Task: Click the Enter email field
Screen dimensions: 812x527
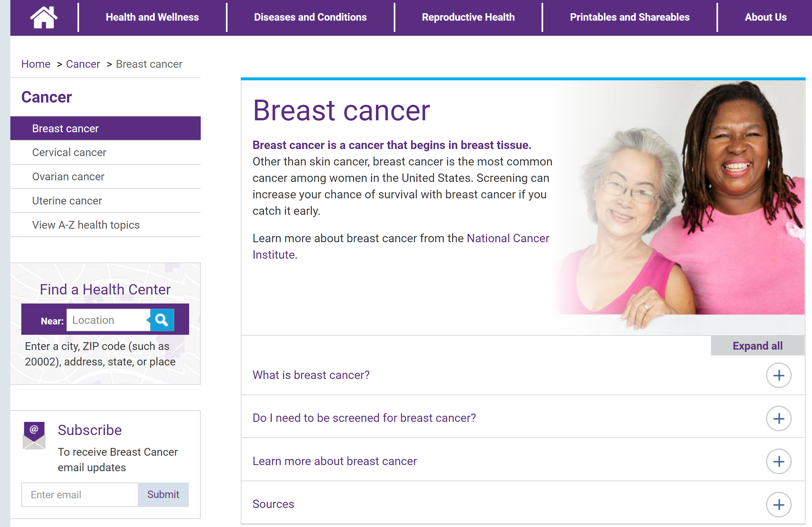Action: pyautogui.click(x=80, y=494)
